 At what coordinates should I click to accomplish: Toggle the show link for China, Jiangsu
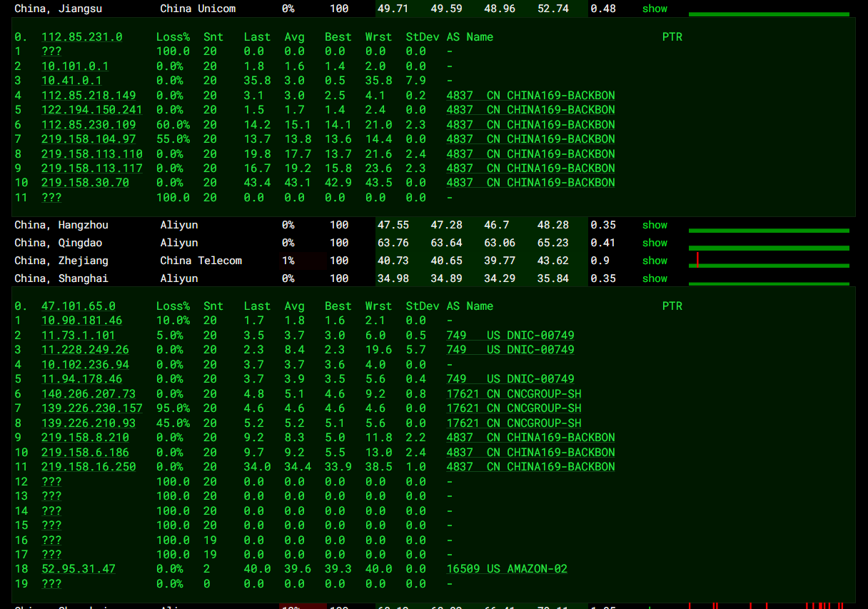[655, 9]
